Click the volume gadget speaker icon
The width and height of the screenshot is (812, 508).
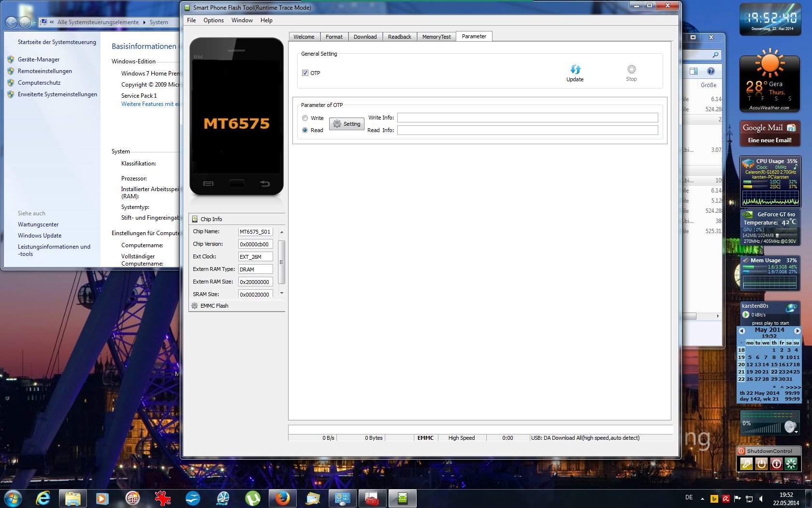point(790,427)
